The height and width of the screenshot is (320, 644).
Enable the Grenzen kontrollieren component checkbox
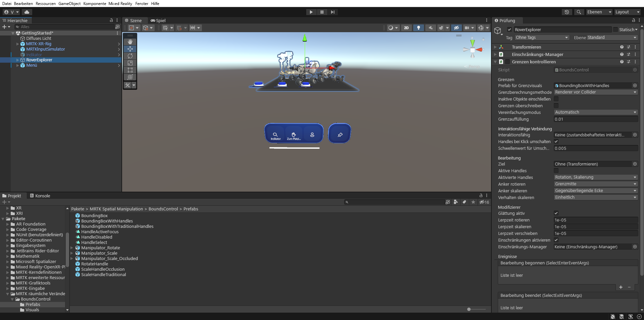(508, 62)
